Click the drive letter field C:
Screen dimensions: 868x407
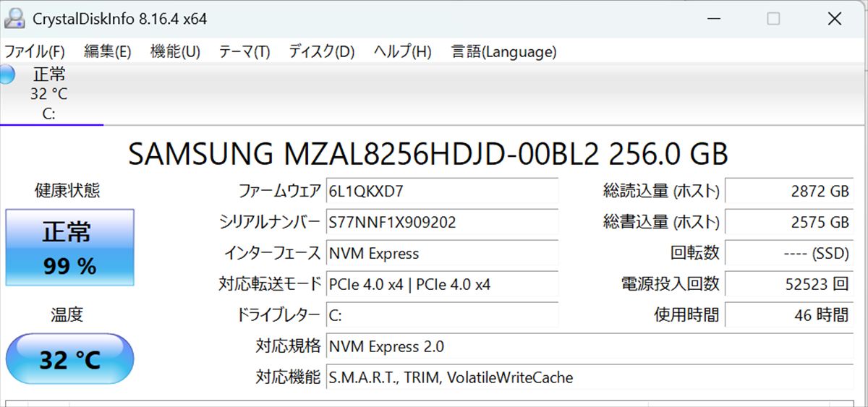[x=442, y=315]
